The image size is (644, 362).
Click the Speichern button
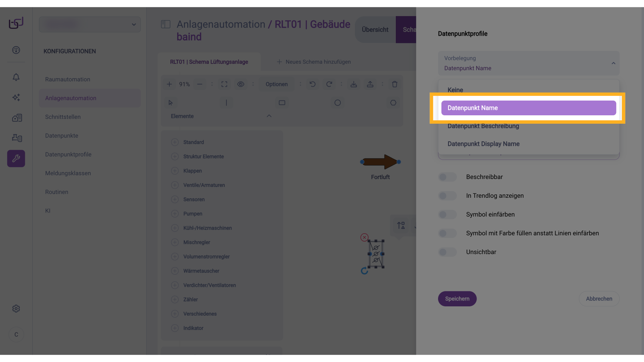coord(457,299)
